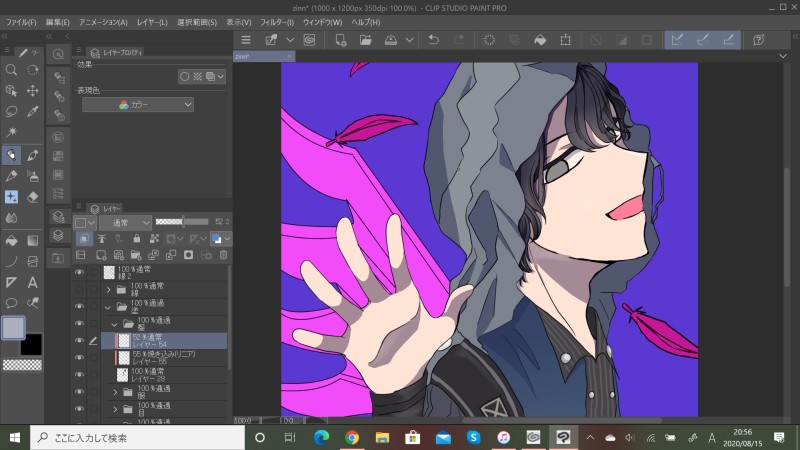Open the レイヤー(L) menu

pos(152,21)
